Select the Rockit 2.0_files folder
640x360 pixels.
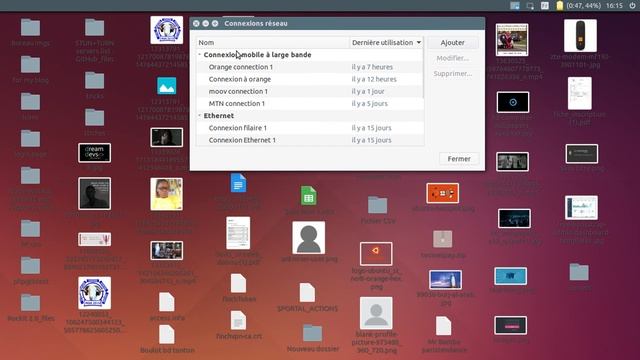click(x=30, y=303)
